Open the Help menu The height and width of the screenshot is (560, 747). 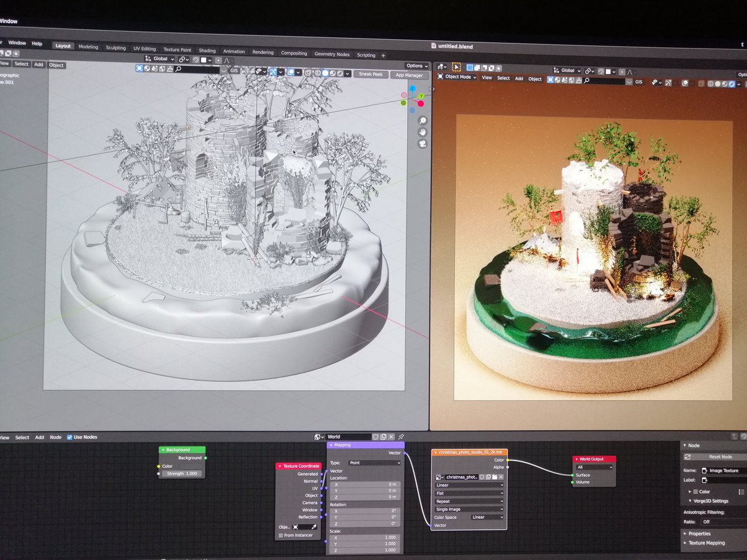[x=37, y=44]
